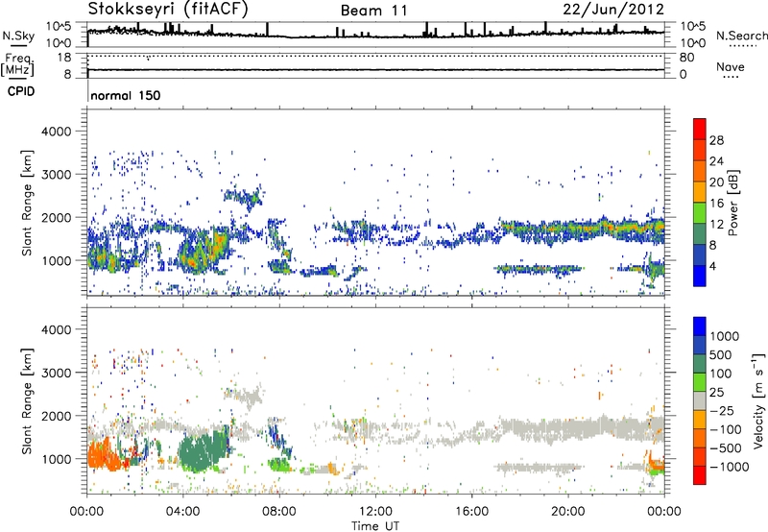The width and height of the screenshot is (768, 532).
Task: Click the 04:00 time tick label
Action: coord(182,512)
